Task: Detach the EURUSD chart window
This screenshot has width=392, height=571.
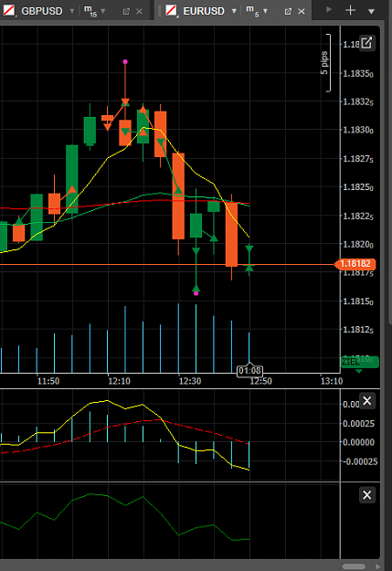Action: point(288,12)
